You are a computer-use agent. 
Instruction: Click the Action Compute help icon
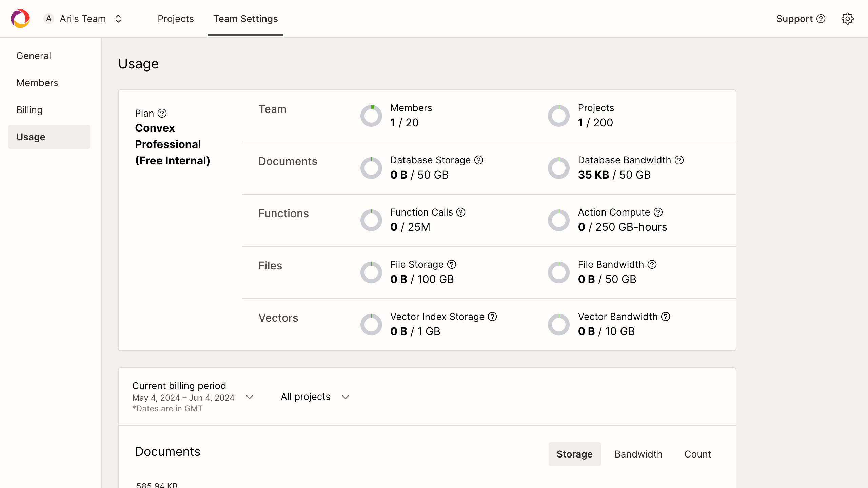(x=658, y=212)
